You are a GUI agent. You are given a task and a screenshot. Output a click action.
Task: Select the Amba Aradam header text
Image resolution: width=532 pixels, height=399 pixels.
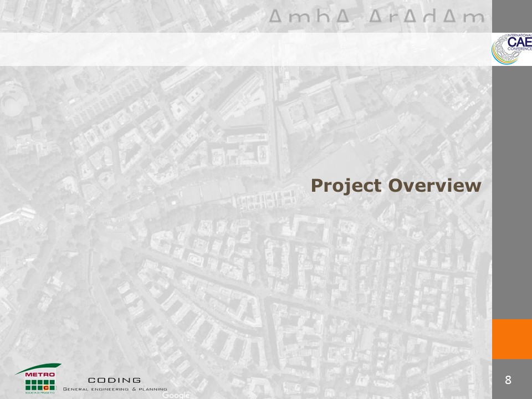[377, 18]
